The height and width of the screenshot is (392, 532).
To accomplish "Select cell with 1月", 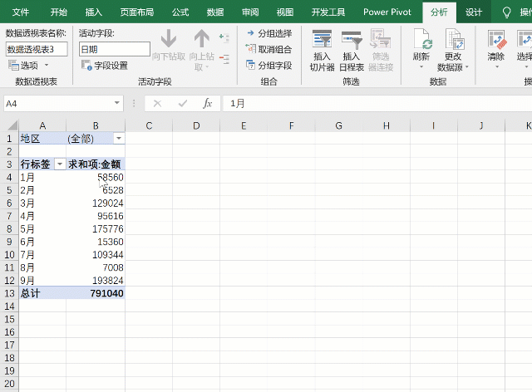I will (42, 178).
